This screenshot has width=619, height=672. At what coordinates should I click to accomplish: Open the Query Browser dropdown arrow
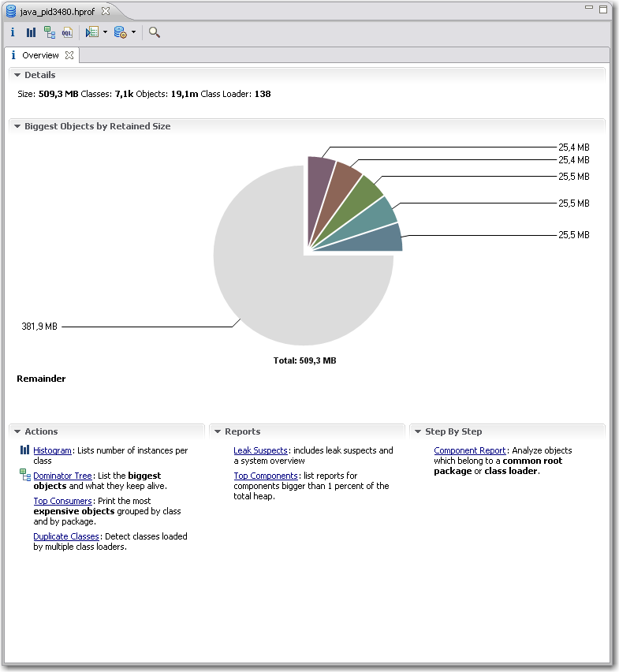(133, 32)
